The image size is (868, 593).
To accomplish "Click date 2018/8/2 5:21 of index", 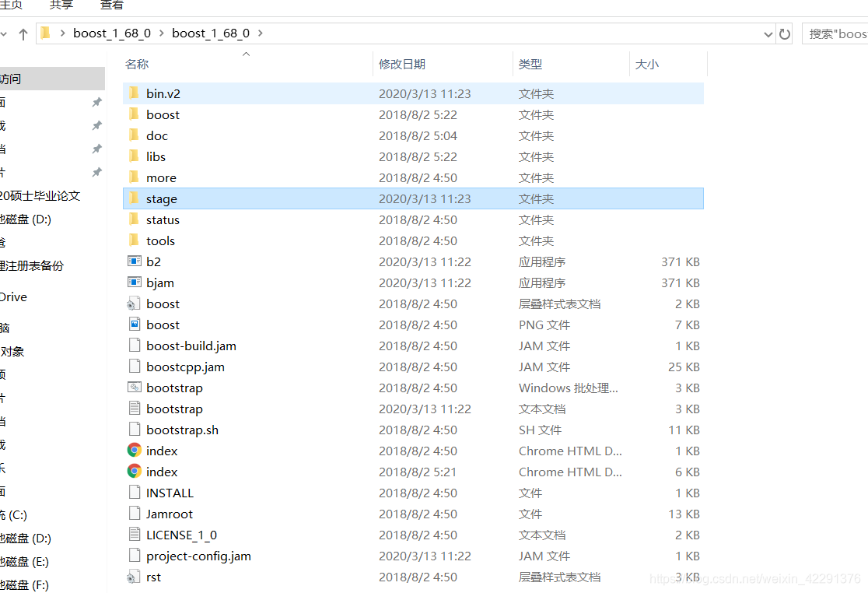I will tap(418, 472).
